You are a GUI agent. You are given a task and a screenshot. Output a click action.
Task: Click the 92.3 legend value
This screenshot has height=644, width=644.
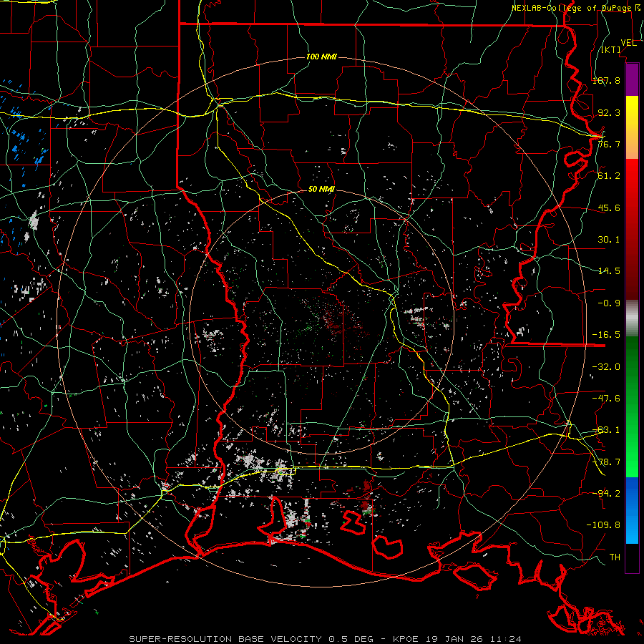[x=609, y=112]
